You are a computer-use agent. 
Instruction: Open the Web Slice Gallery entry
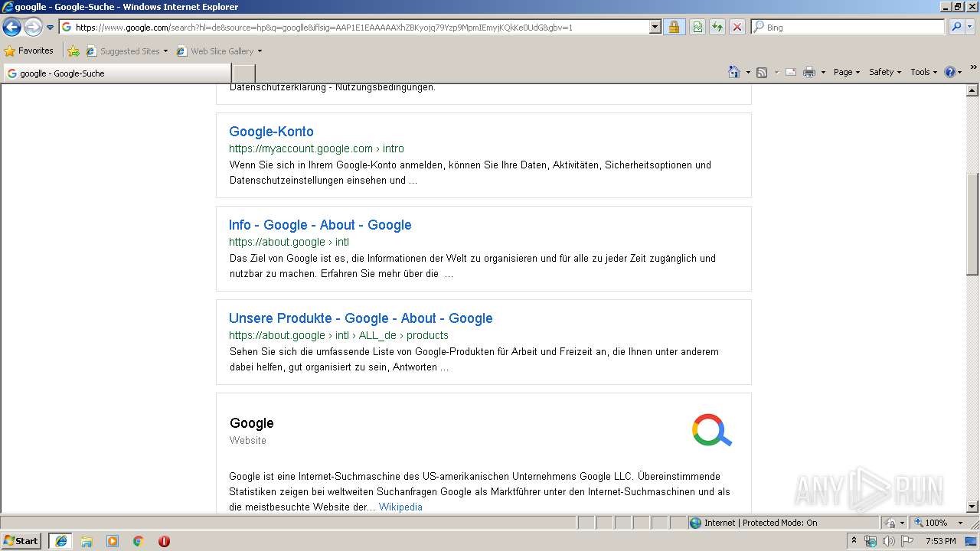[215, 51]
